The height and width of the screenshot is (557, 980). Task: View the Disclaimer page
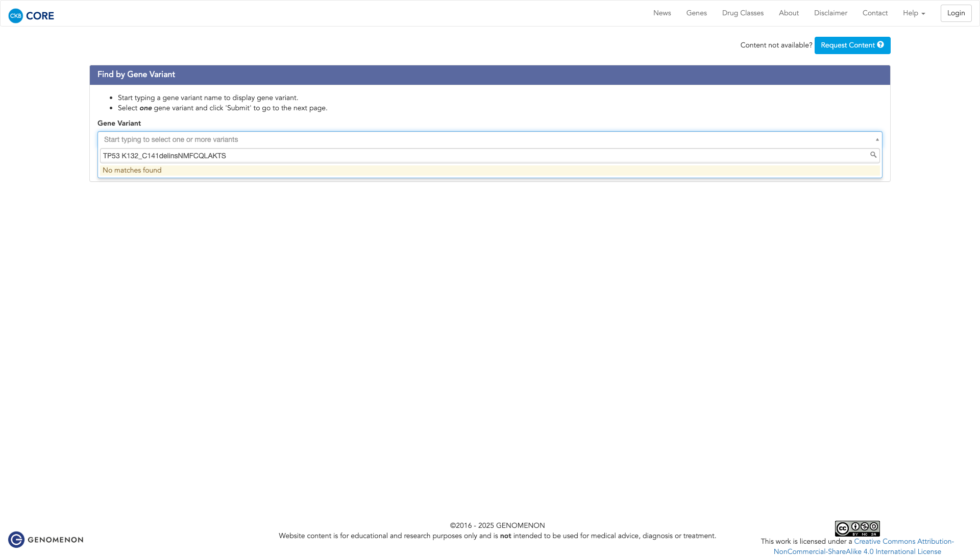[830, 13]
